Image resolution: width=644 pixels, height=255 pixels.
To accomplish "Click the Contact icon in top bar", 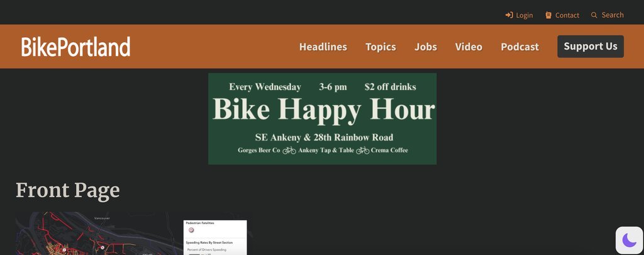I will (548, 15).
